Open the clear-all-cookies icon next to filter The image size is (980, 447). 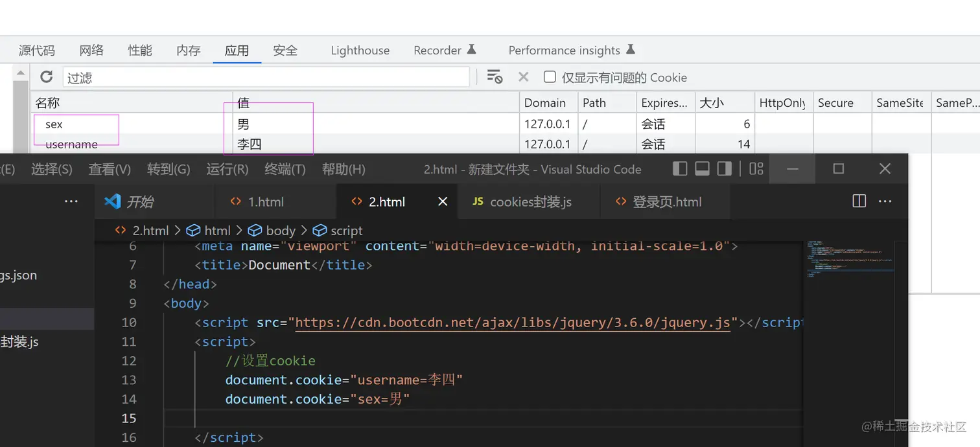(495, 76)
